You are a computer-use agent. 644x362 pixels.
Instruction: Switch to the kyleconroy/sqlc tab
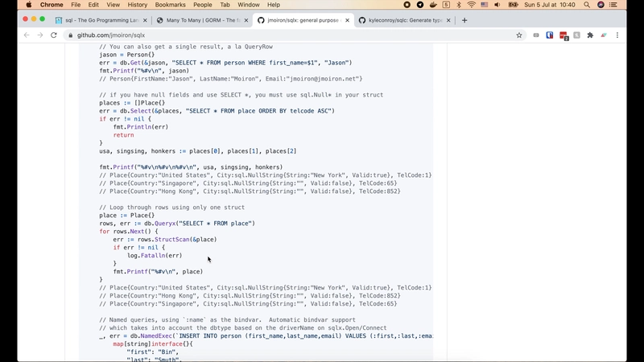tap(405, 20)
